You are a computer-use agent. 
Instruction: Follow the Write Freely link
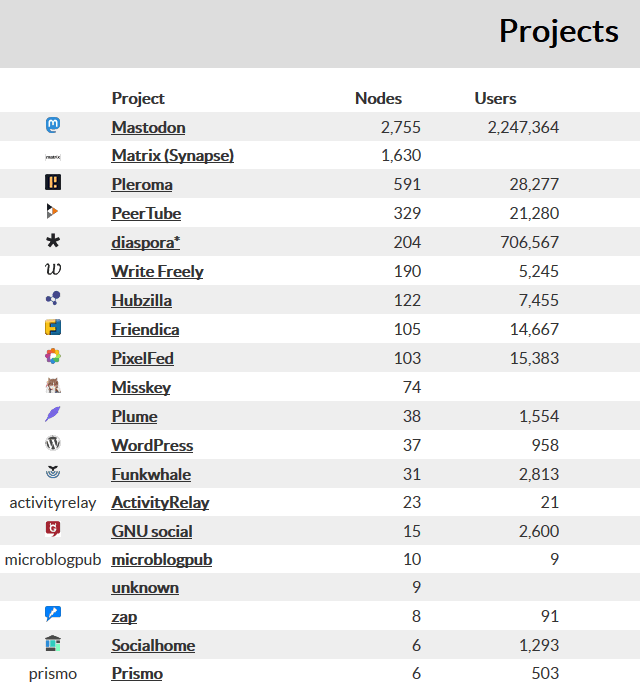pos(157,271)
